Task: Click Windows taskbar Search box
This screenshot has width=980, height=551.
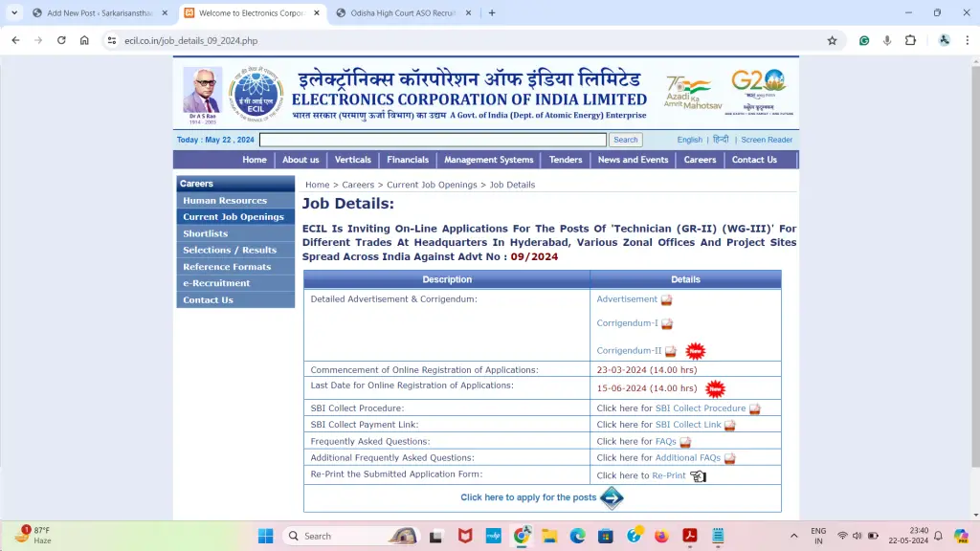Action: tap(351, 536)
